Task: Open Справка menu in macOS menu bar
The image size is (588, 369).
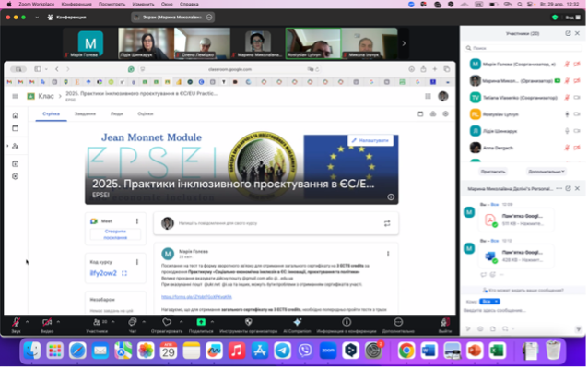Action: point(189,4)
